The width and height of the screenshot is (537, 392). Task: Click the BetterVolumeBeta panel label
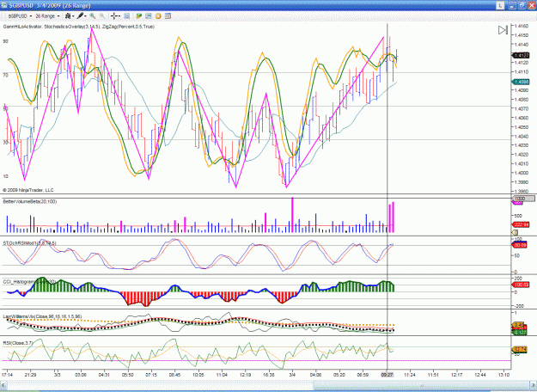(x=30, y=201)
